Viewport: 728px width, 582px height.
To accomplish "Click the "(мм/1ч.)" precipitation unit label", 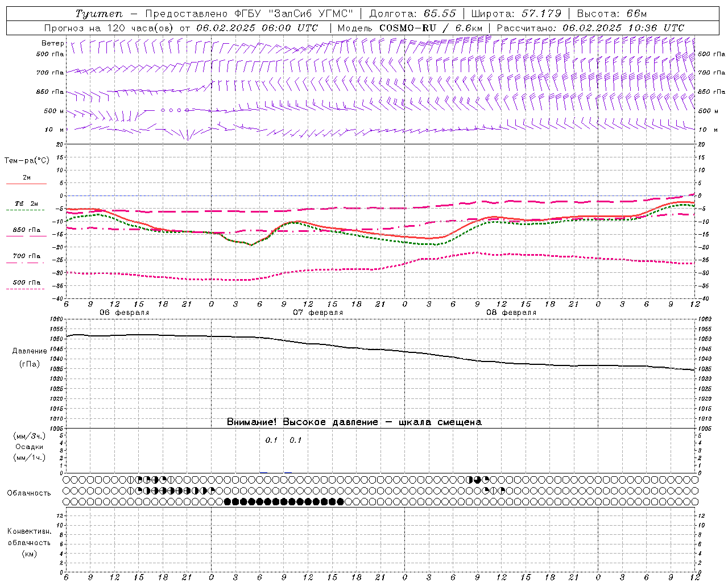I will point(30,458).
